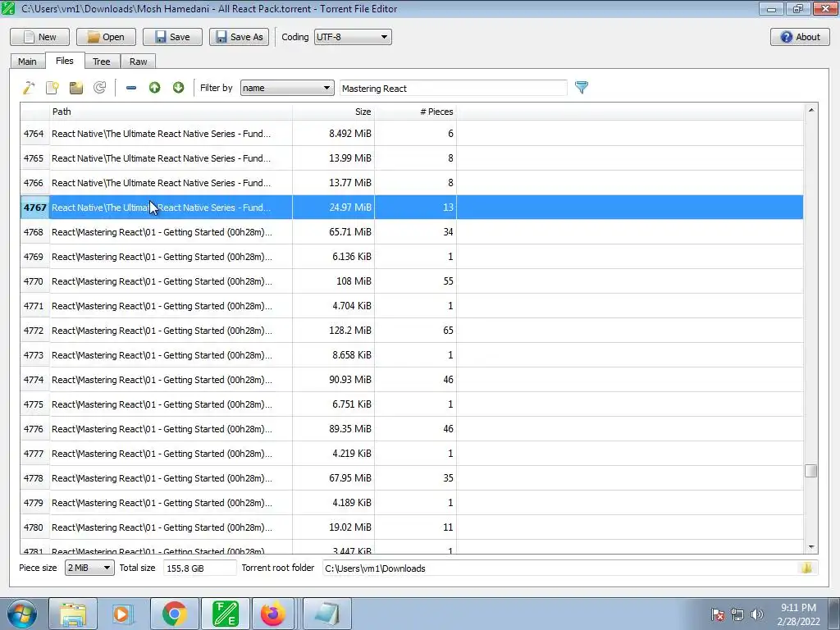The image size is (840, 630).
Task: Select row 4765 path cell
Action: (171, 158)
